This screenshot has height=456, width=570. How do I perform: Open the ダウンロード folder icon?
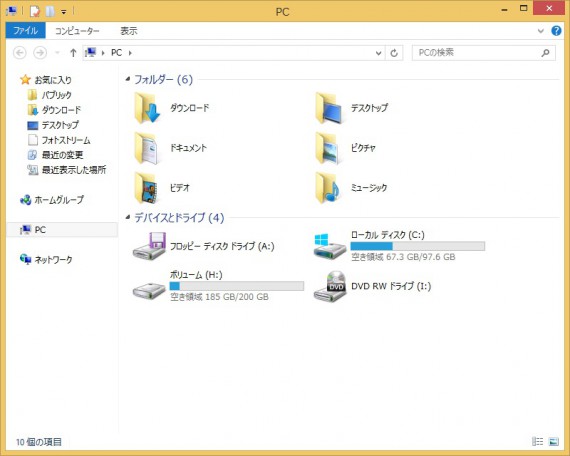pyautogui.click(x=147, y=108)
